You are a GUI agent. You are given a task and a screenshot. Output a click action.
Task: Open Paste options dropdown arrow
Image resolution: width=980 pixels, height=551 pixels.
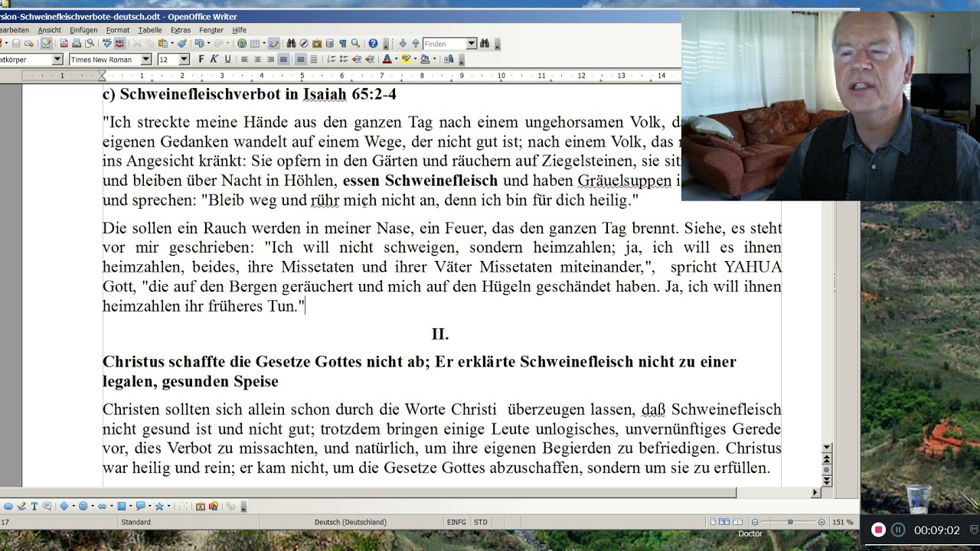(x=172, y=44)
